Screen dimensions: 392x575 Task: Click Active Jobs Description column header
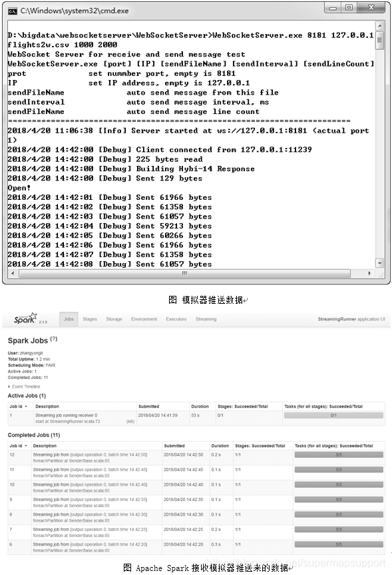click(47, 406)
